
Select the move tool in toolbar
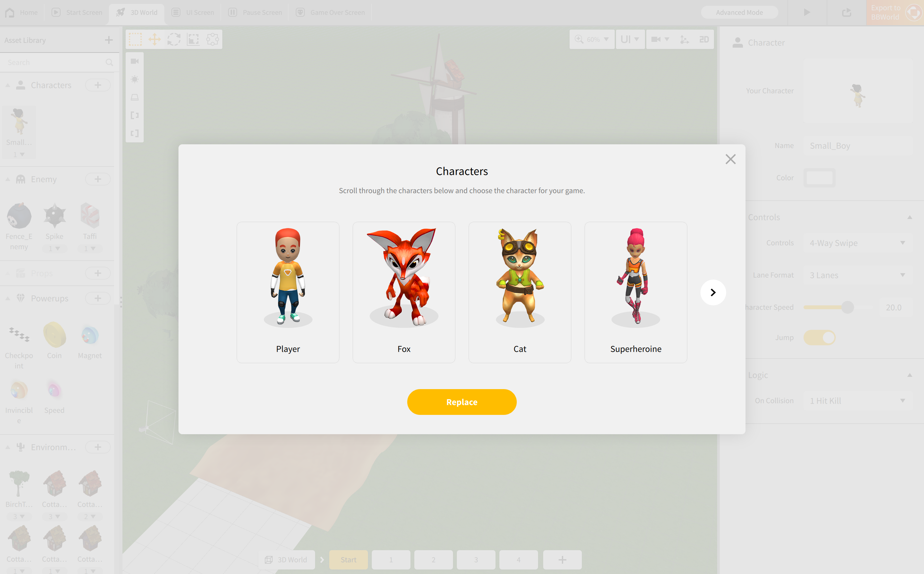[155, 39]
